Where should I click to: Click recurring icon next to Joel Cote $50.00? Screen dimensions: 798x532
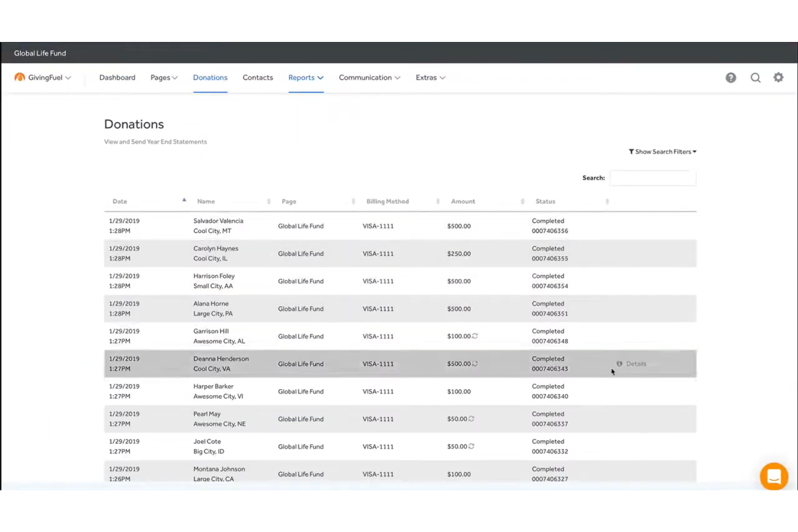(471, 446)
